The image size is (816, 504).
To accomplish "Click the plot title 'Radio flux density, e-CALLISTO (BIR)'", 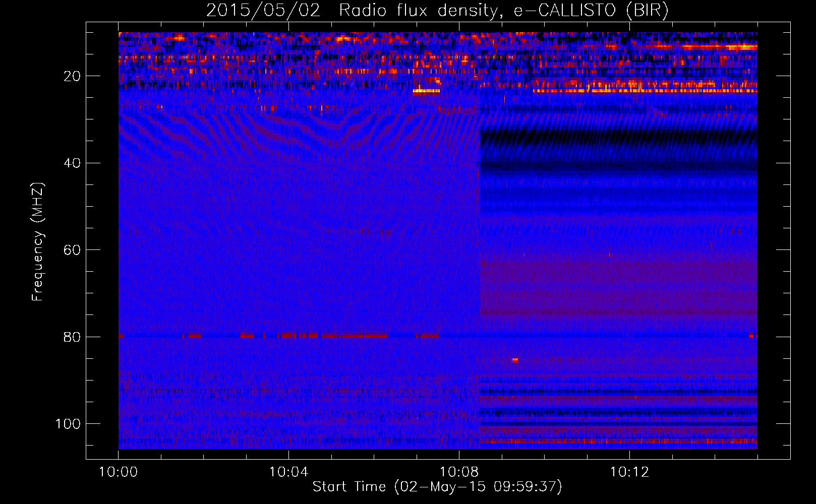I will pos(503,11).
